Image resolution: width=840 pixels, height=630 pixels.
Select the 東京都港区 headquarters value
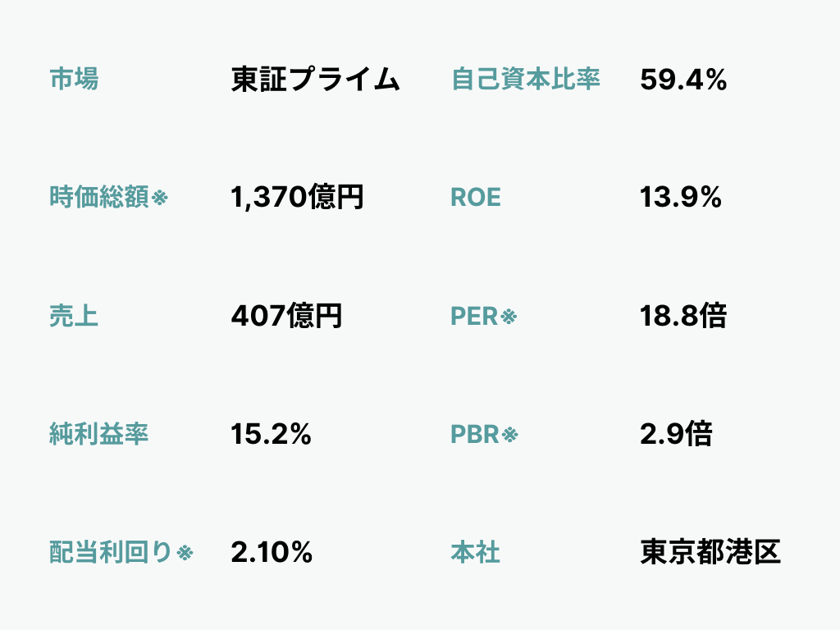click(710, 552)
